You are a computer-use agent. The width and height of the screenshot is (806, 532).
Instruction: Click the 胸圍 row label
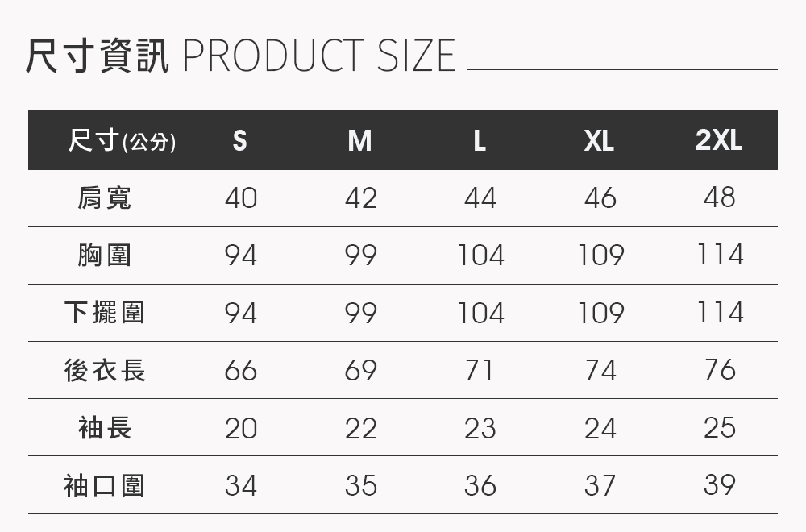(x=105, y=255)
